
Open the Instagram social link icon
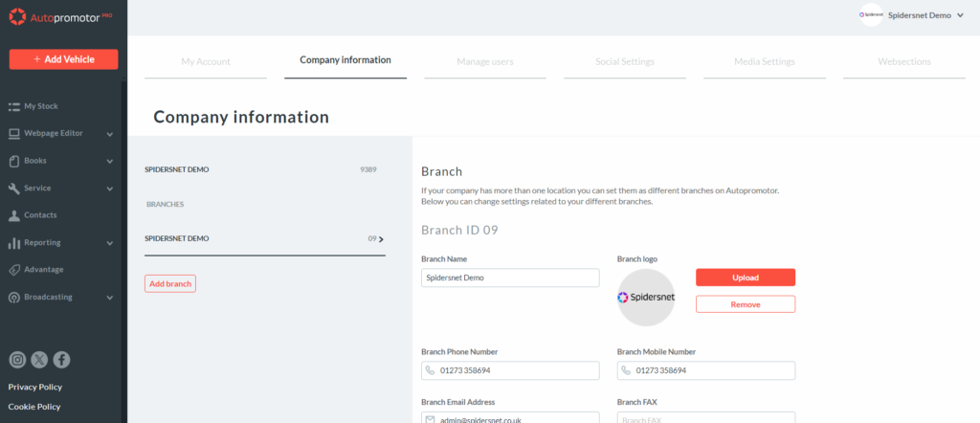[x=17, y=360]
